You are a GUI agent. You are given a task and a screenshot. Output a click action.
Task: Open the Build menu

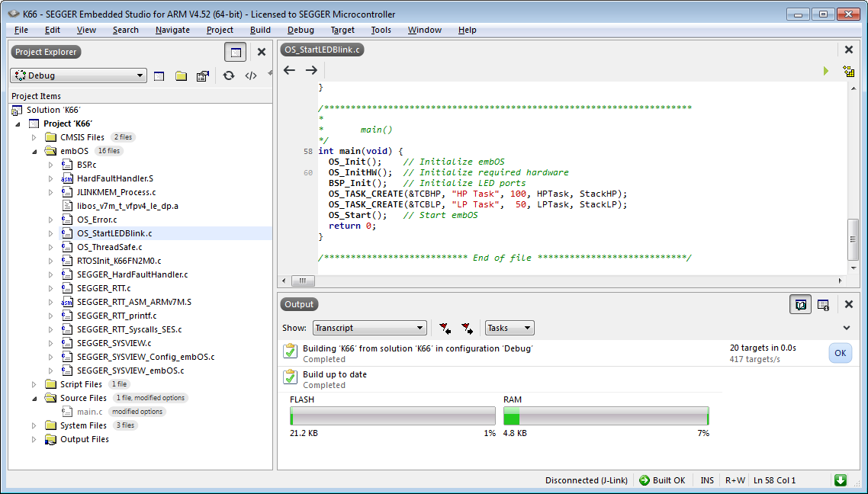[260, 30]
